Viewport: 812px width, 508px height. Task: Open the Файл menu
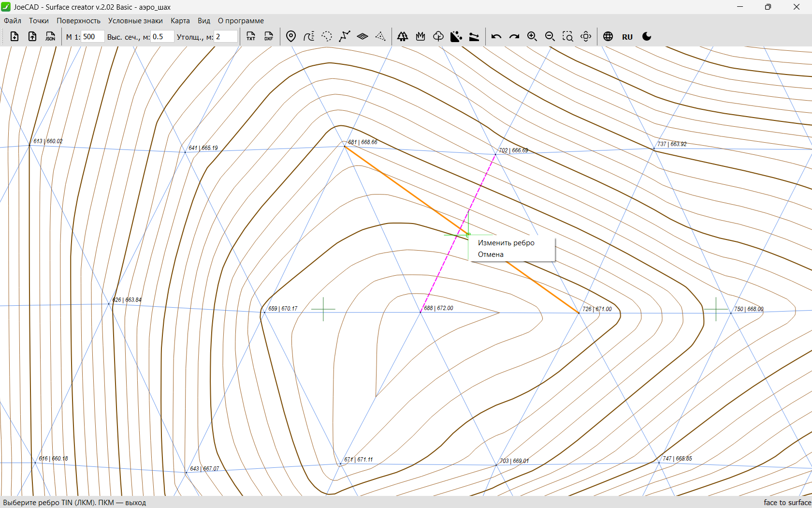coord(13,21)
